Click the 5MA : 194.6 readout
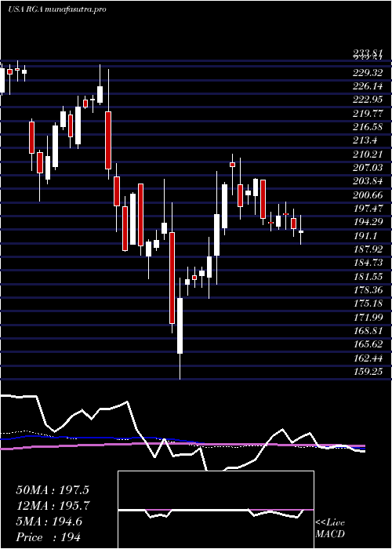This screenshot has width=392, height=549. tap(49, 522)
